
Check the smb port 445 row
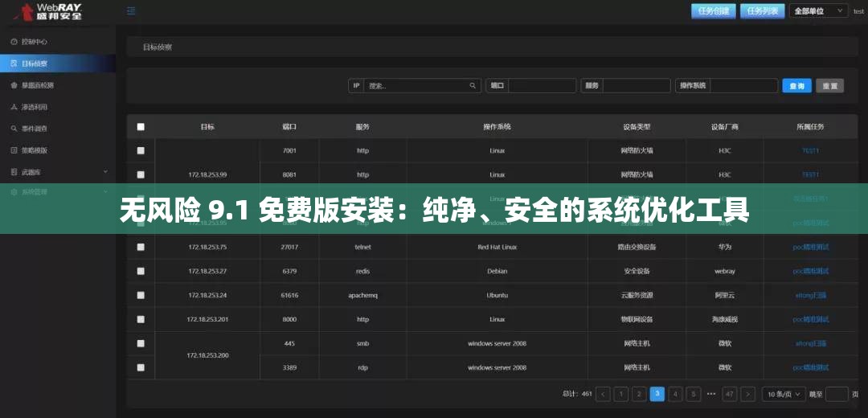(141, 343)
